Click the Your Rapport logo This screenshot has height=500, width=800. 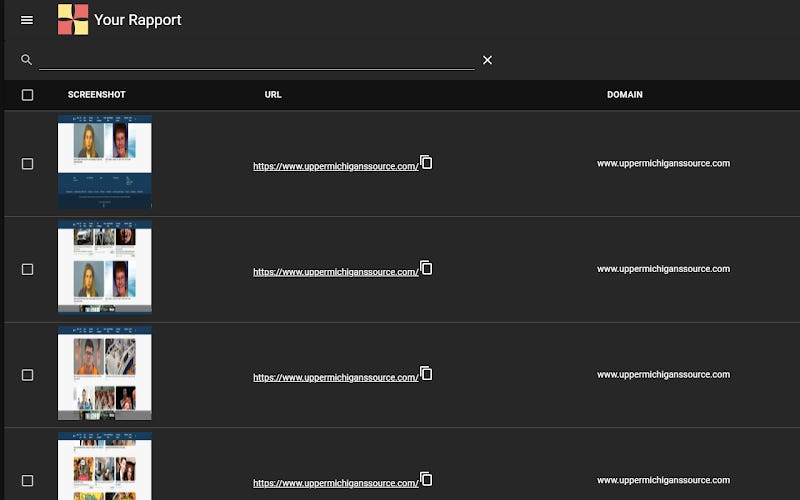73,19
